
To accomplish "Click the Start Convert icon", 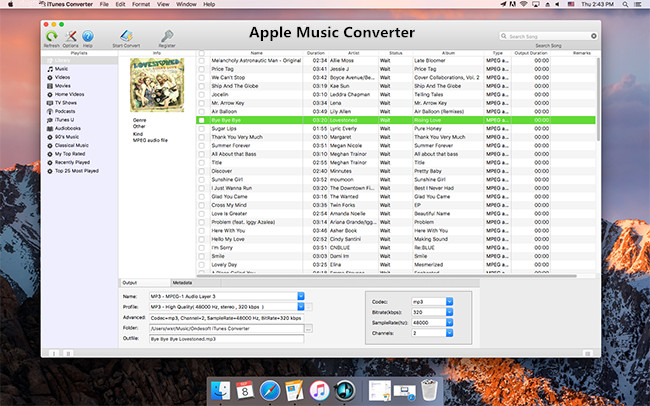I will pos(126,36).
